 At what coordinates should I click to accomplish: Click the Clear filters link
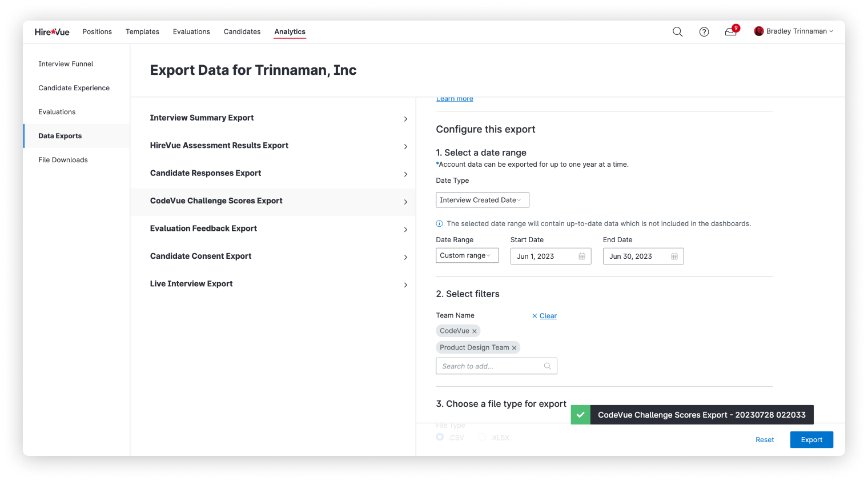click(x=548, y=316)
